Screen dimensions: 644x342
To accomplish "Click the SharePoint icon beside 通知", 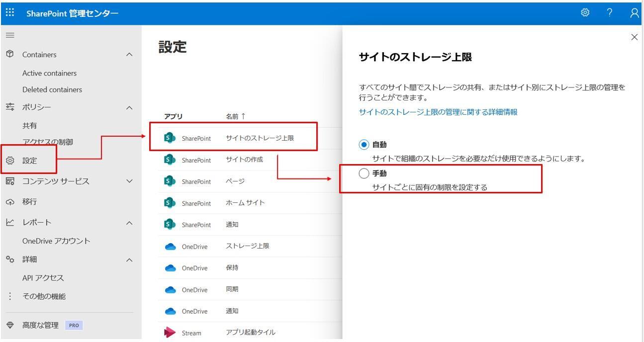I will 170,225.
